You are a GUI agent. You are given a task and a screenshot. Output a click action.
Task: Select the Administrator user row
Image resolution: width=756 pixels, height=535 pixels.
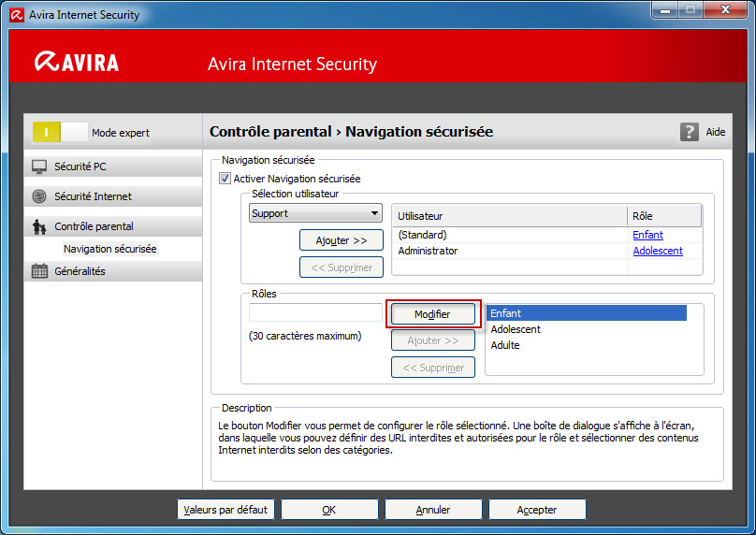547,251
